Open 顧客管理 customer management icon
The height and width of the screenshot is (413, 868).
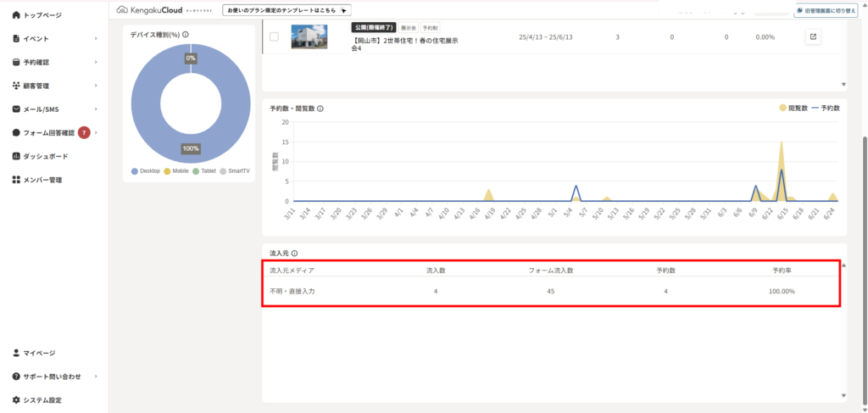16,86
